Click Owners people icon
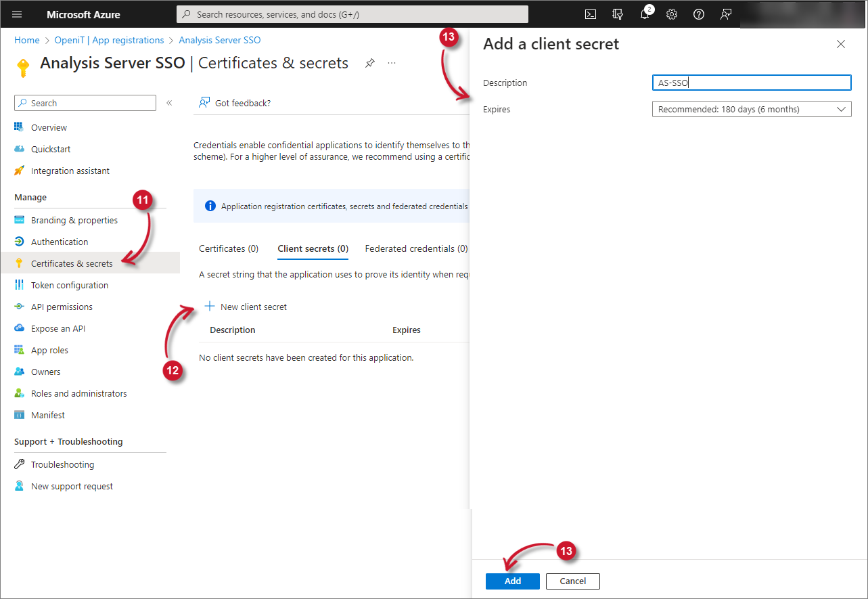The height and width of the screenshot is (599, 868). tap(19, 372)
